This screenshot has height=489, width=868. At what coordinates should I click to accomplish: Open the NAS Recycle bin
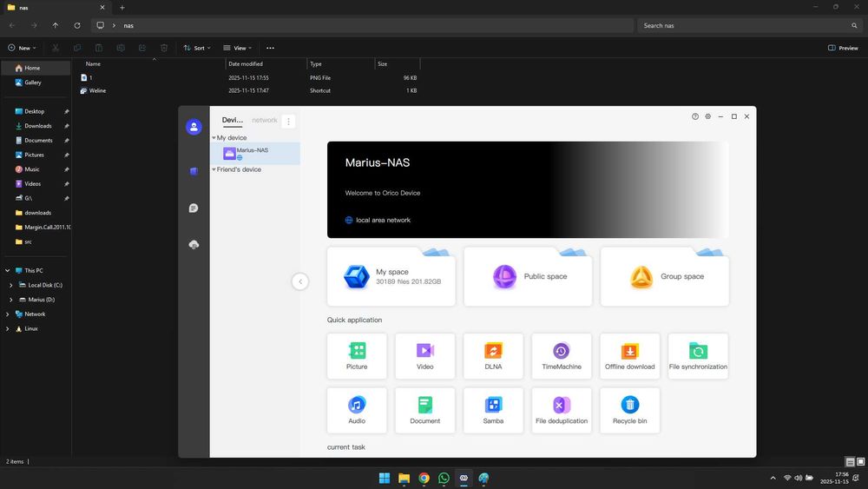[629, 410]
